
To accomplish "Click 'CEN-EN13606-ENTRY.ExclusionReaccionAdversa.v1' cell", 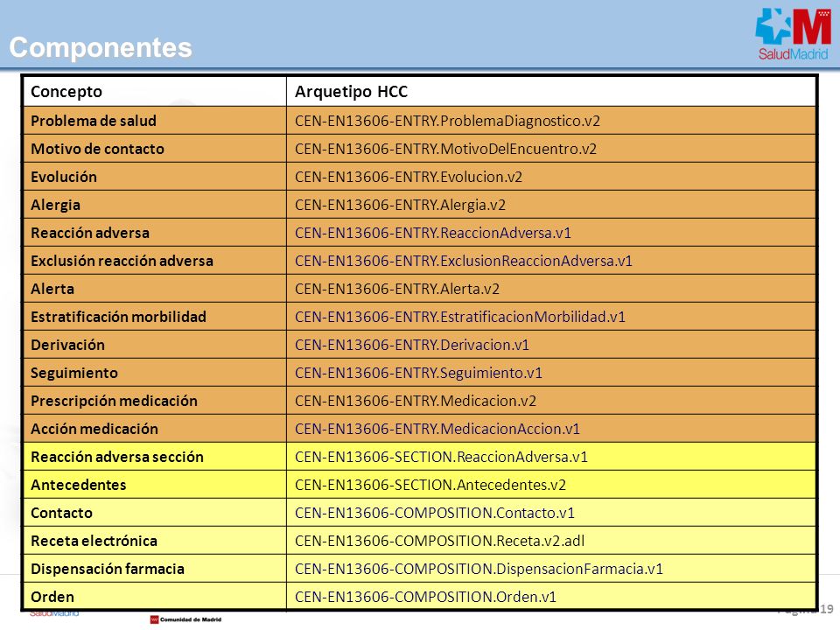I will pyautogui.click(x=551, y=261).
